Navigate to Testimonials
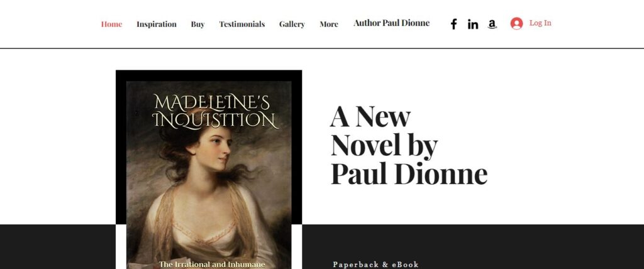 click(242, 25)
